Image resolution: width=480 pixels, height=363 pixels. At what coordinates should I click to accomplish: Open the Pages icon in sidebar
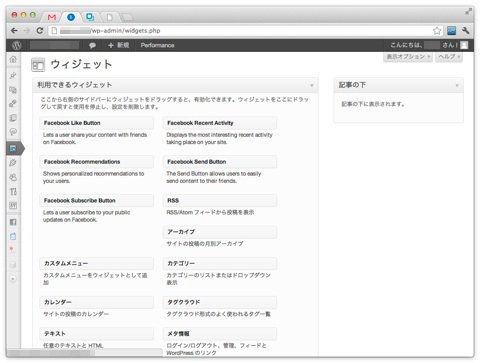coord(13,118)
